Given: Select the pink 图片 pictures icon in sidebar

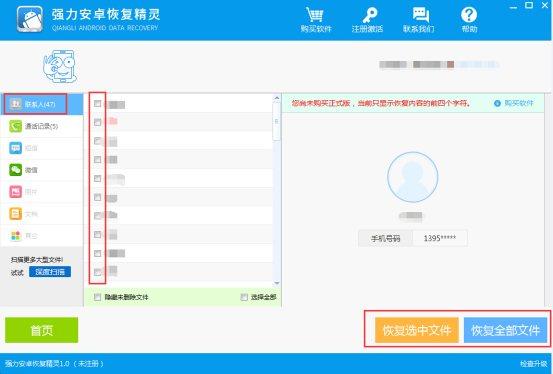Looking at the screenshot, I should click(15, 192).
